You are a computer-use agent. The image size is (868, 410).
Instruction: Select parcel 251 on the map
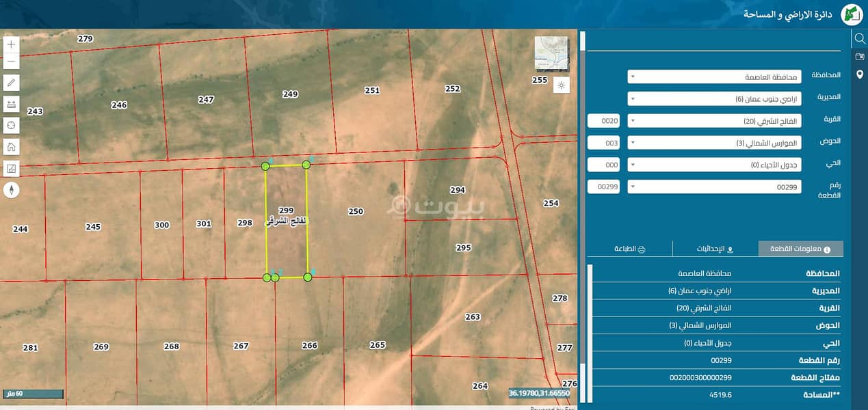pyautogui.click(x=372, y=90)
